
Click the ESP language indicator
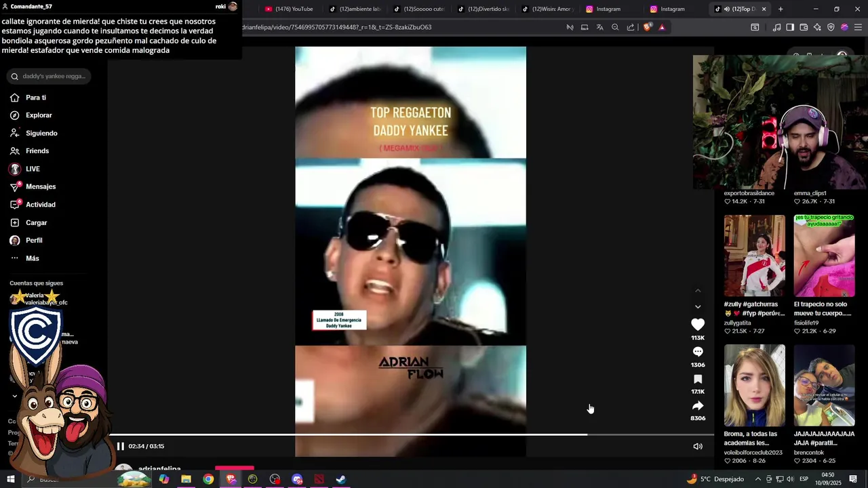(804, 479)
